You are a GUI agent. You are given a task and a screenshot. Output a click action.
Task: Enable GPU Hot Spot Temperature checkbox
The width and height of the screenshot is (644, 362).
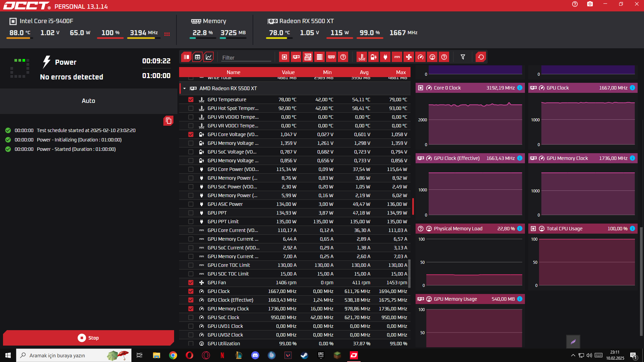pyautogui.click(x=191, y=108)
